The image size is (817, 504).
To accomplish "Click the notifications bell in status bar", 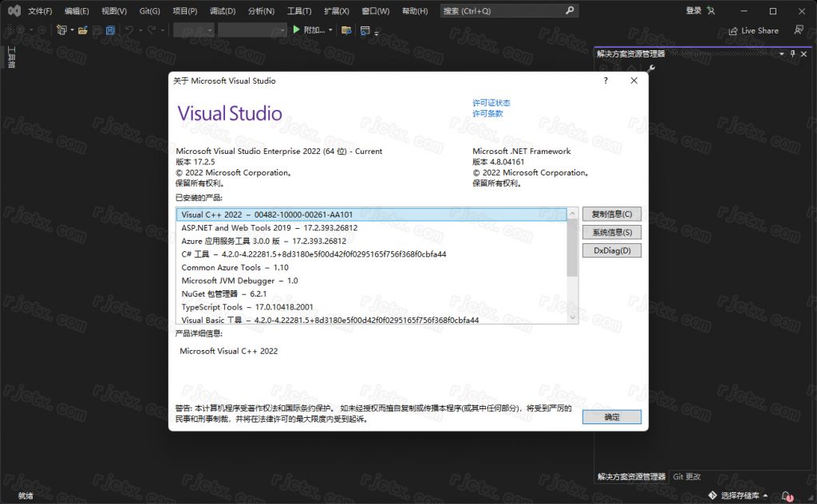I will pos(786,496).
